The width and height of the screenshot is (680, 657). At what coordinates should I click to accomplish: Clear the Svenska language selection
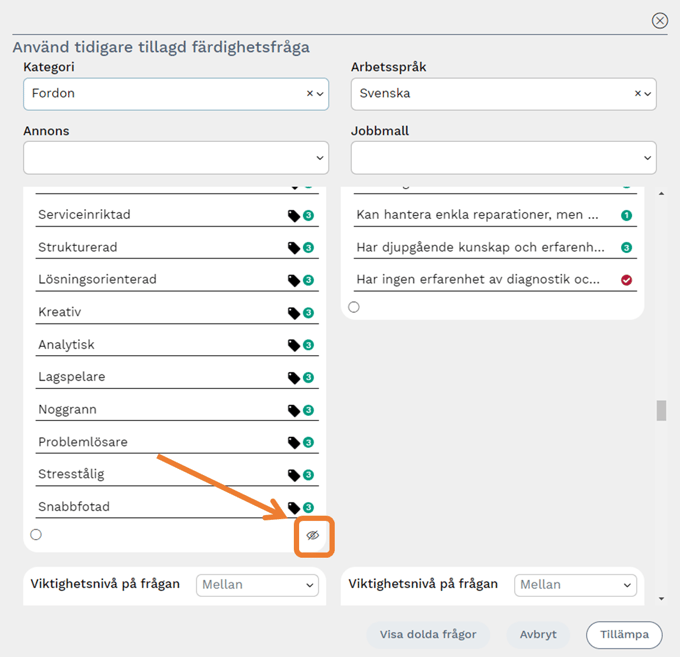[638, 94]
